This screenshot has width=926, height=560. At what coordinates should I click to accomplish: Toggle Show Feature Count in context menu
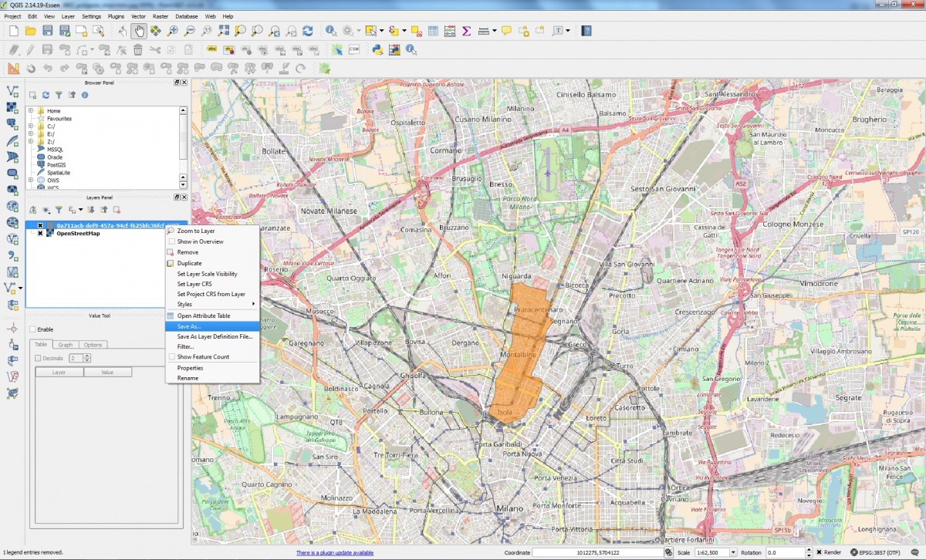click(x=171, y=357)
